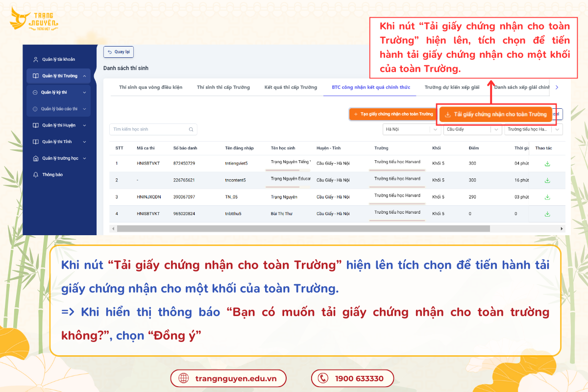Click registration number 390067097
The width and height of the screenshot is (588, 392).
click(184, 197)
